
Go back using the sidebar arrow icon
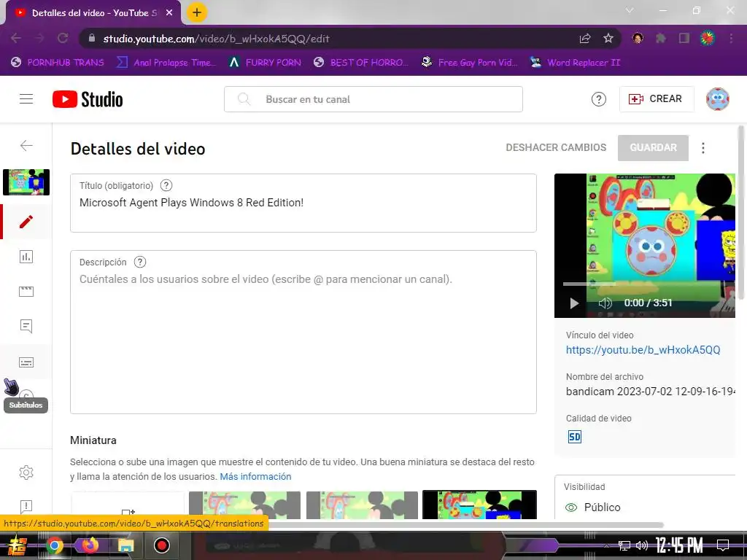26,145
